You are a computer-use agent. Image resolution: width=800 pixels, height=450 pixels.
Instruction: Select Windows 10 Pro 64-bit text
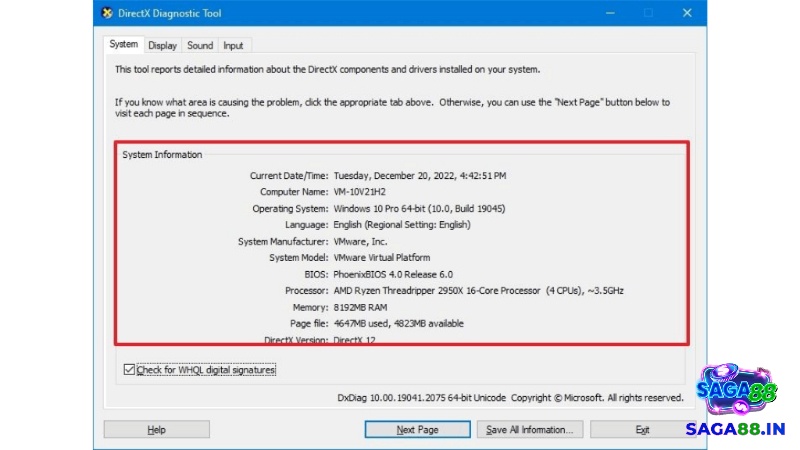click(x=419, y=208)
